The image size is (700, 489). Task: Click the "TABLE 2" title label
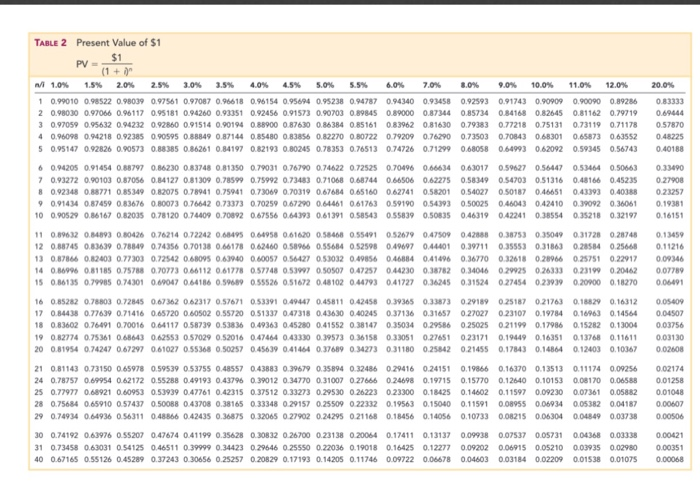pyautogui.click(x=50, y=43)
